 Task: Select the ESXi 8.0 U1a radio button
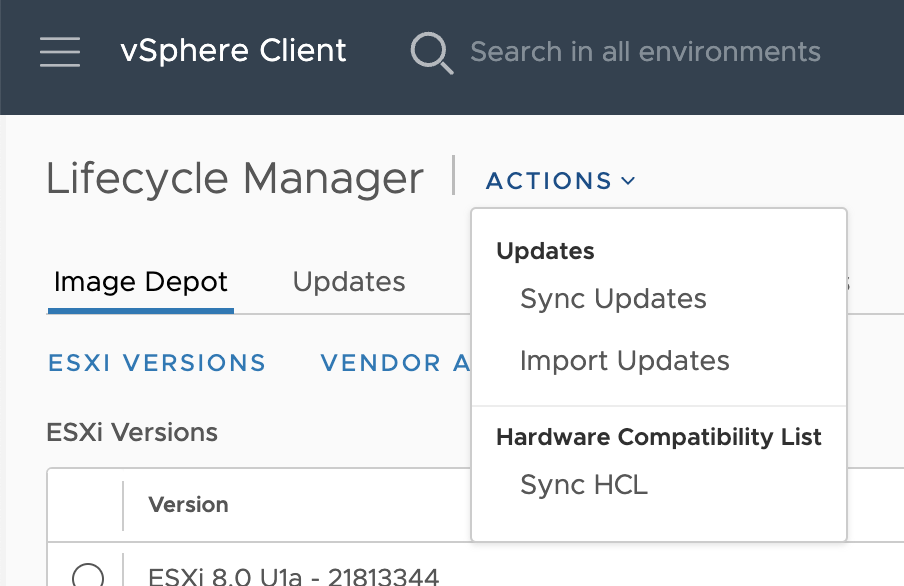tap(88, 576)
